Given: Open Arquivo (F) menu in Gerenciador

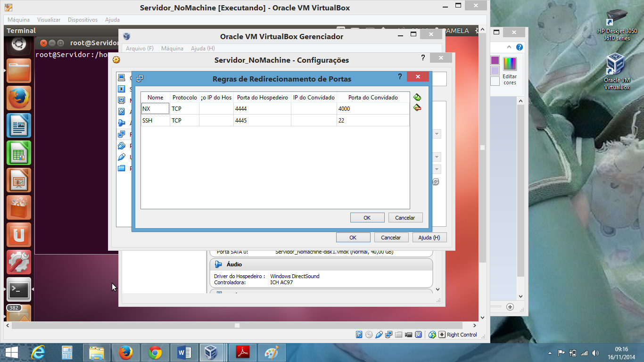Looking at the screenshot, I should pyautogui.click(x=140, y=49).
